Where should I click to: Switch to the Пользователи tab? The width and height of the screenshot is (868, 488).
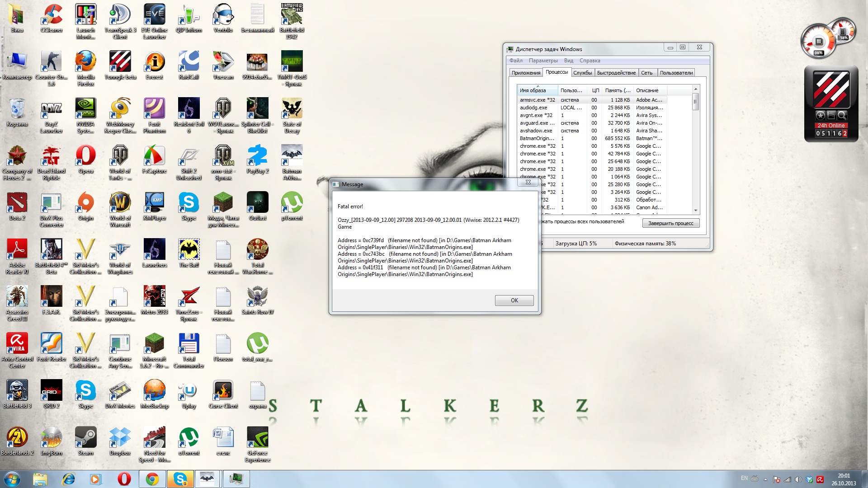(676, 73)
